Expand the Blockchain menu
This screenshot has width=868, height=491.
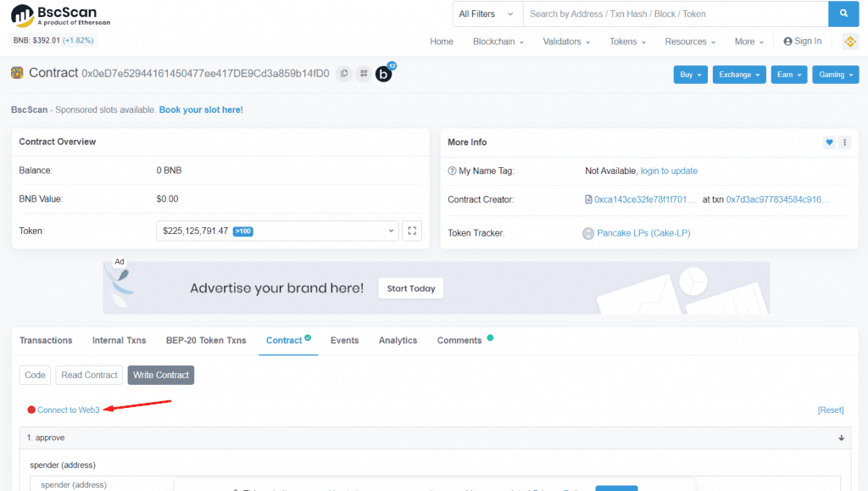click(x=498, y=42)
